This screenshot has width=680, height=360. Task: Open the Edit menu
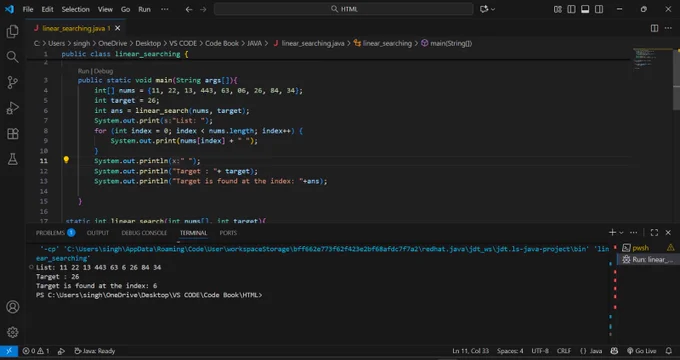(x=47, y=9)
